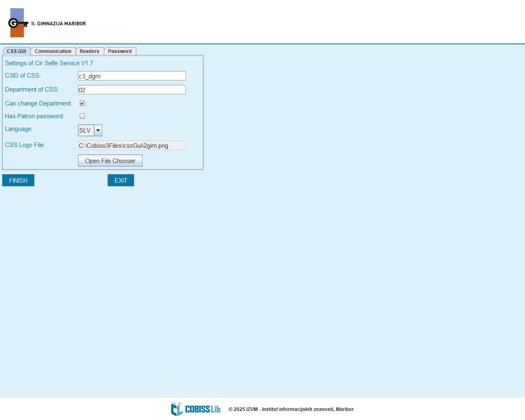
Task: Click the SLV language combo box value
Action: 85,131
